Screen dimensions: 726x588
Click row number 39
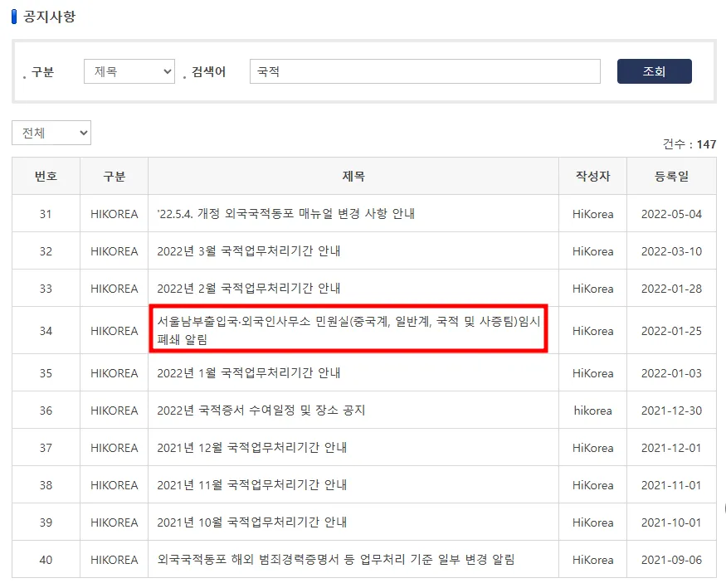click(x=46, y=522)
